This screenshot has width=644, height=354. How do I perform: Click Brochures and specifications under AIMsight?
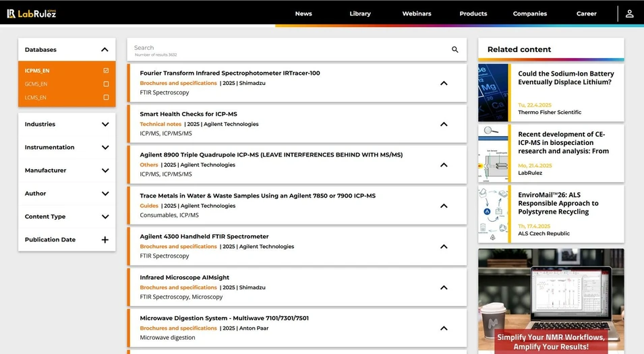pos(178,287)
